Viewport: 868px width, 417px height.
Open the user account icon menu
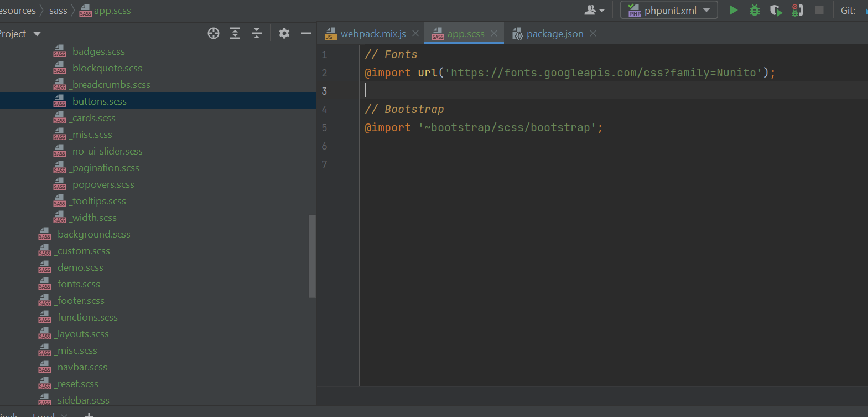[x=595, y=10]
